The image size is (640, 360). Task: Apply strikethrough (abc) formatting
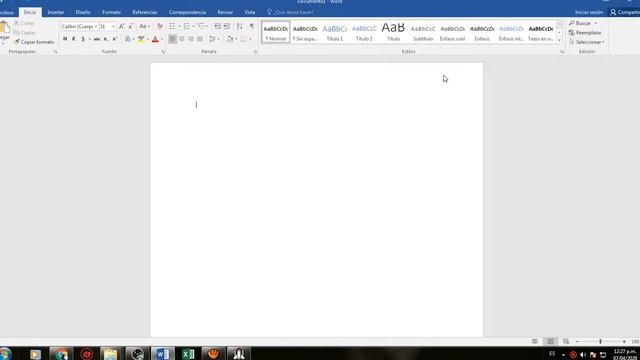click(x=97, y=39)
